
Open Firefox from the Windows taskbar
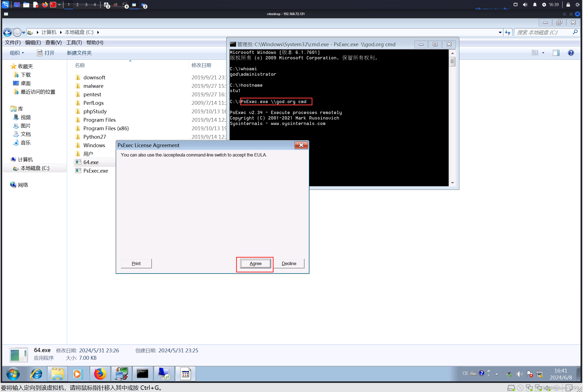tap(100, 374)
